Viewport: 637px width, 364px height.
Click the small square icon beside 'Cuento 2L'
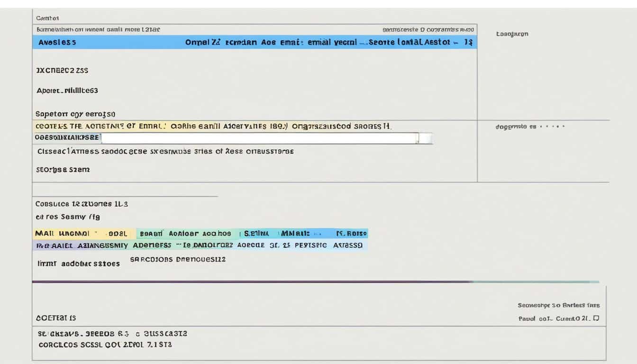(596, 318)
